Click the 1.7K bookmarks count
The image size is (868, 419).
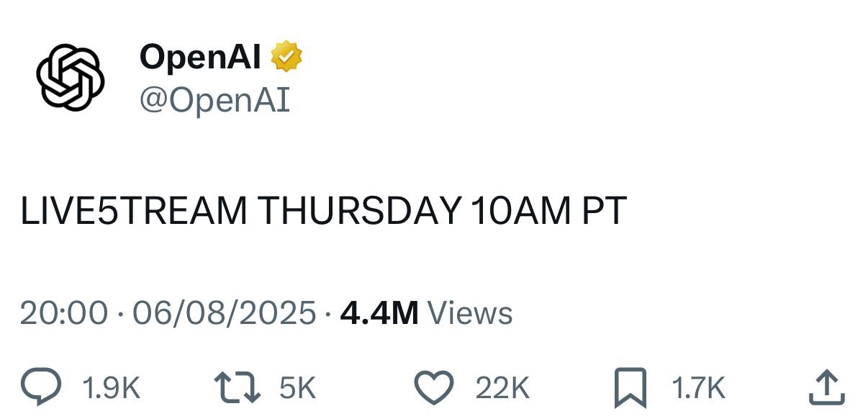697,389
